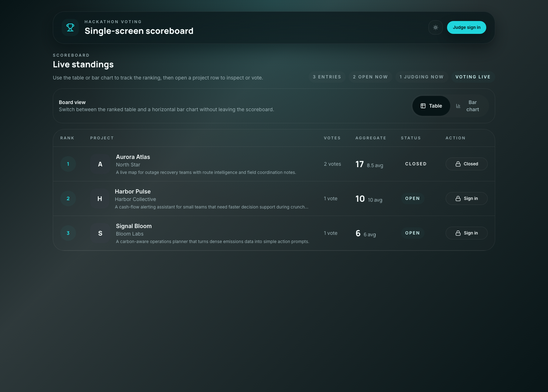Click the Closed button for Aurora Atlas
The image size is (548, 392).
[x=467, y=164]
